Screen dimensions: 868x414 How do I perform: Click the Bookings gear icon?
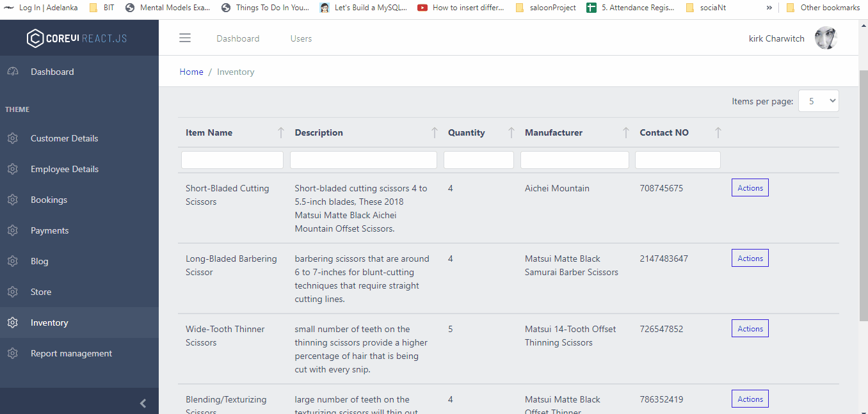tap(13, 200)
